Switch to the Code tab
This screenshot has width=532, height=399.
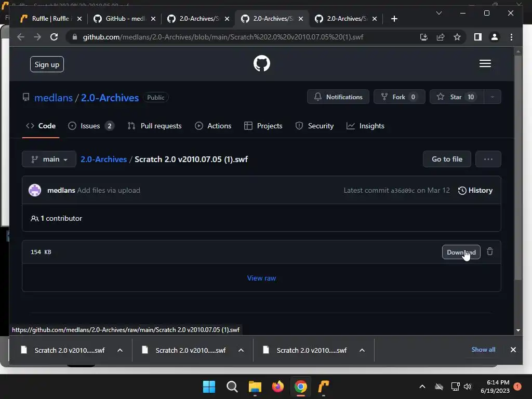[x=41, y=126]
